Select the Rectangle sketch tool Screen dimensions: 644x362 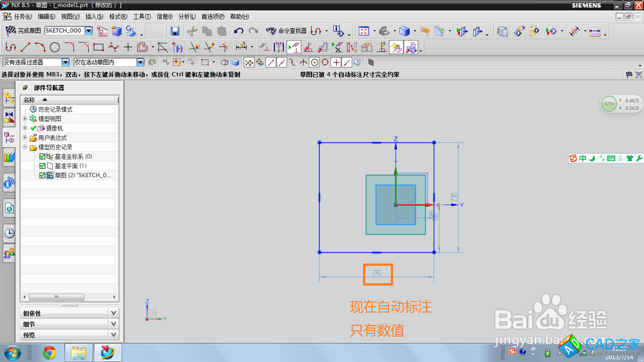(98, 48)
